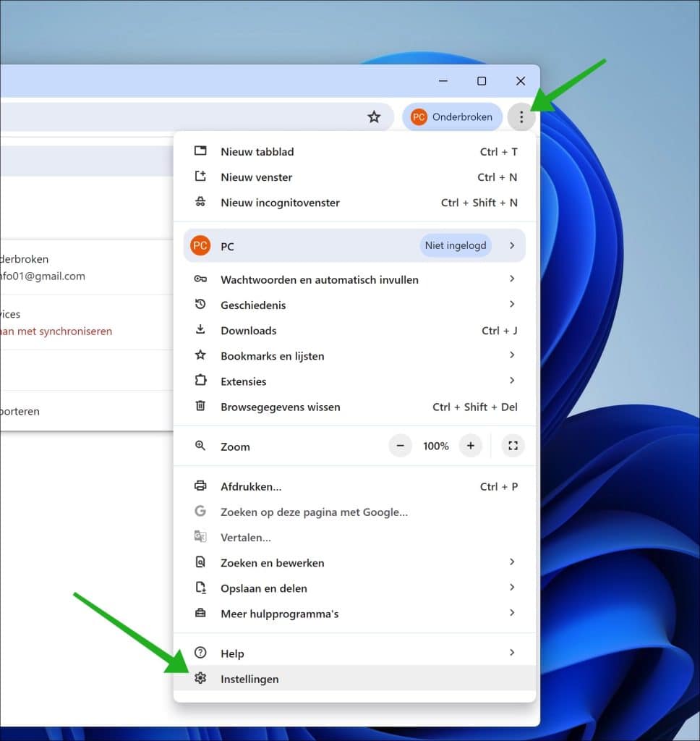Expand the Geschiedenis submenu arrow

click(x=512, y=304)
